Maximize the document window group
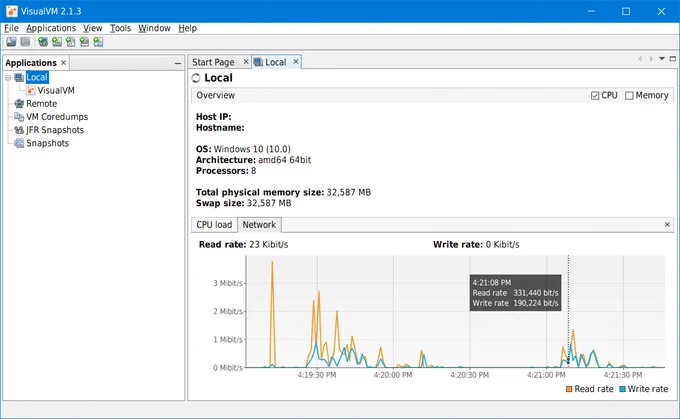This screenshot has width=680, height=419. (673, 59)
